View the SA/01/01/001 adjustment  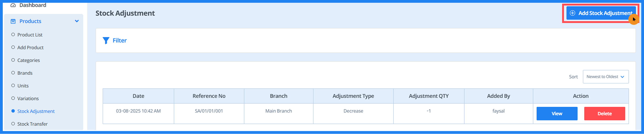(x=557, y=114)
